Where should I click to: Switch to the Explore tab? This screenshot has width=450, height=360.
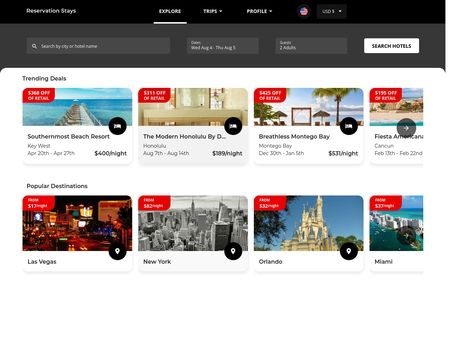170,11
